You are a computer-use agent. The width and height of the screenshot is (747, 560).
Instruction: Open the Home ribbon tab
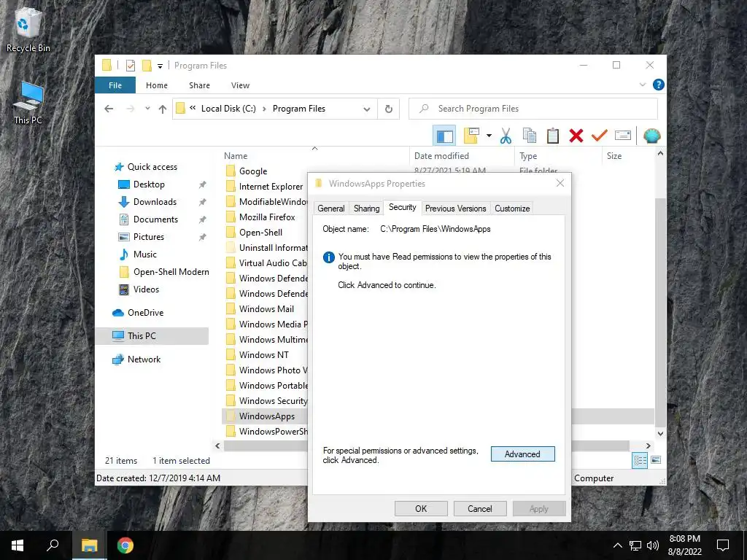click(157, 85)
